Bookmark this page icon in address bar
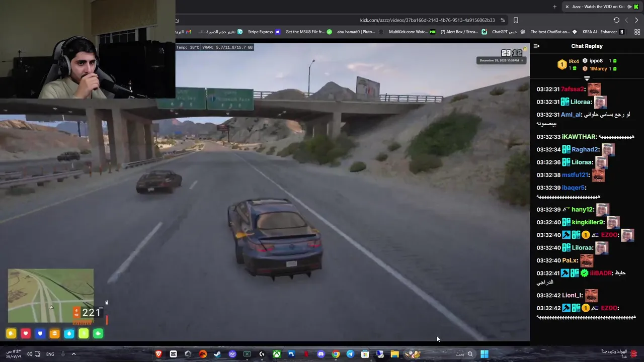This screenshot has height=362, width=644. [x=516, y=20]
